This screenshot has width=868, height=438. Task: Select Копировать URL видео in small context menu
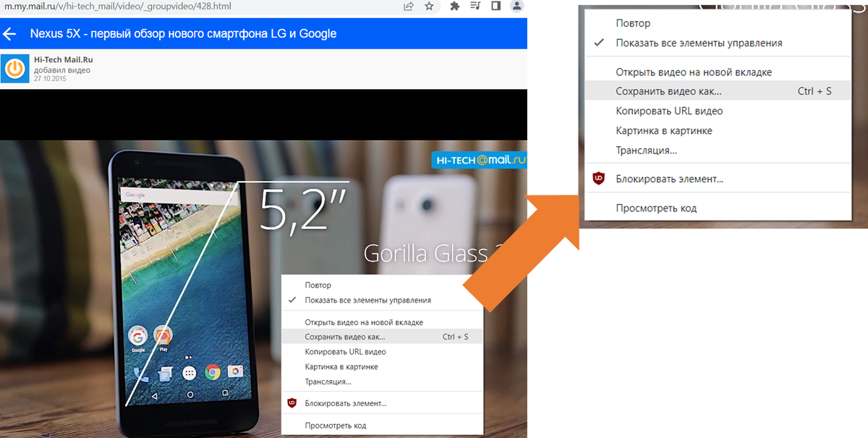(381, 352)
